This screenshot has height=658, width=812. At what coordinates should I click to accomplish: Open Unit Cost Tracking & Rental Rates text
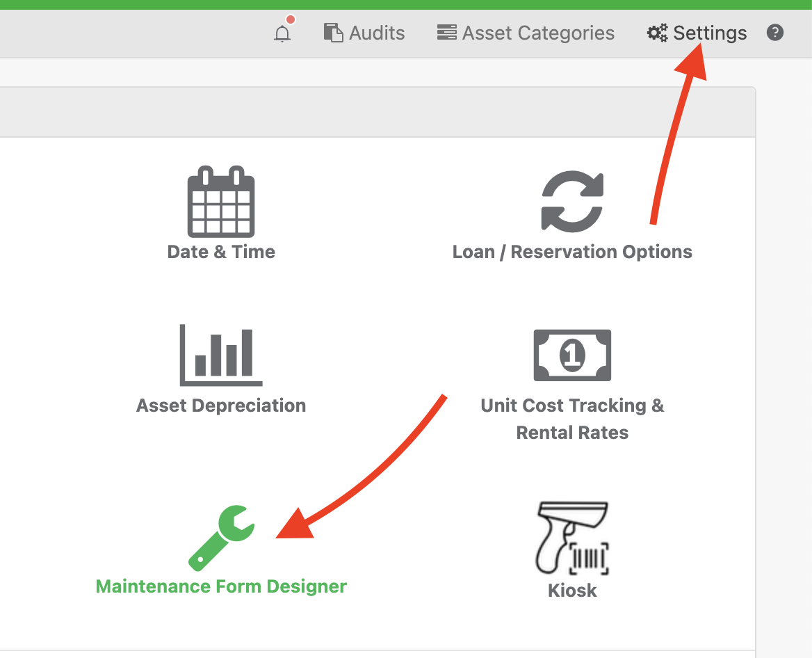point(572,419)
